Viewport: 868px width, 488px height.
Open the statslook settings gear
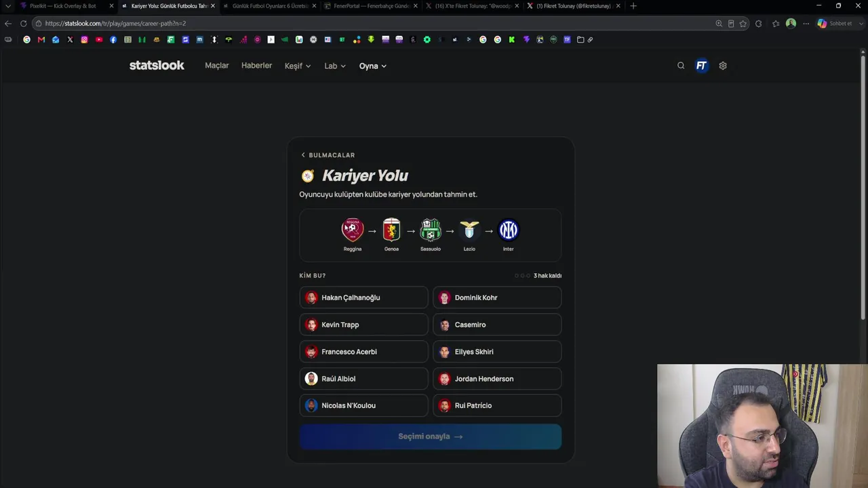point(723,66)
